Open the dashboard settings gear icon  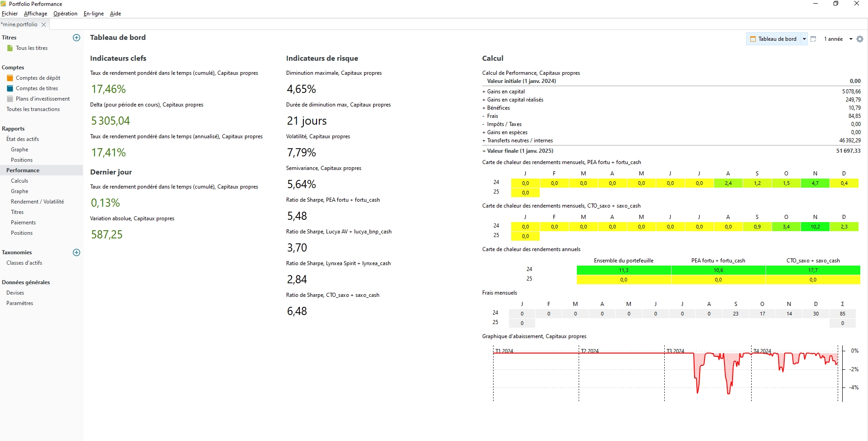[860, 39]
